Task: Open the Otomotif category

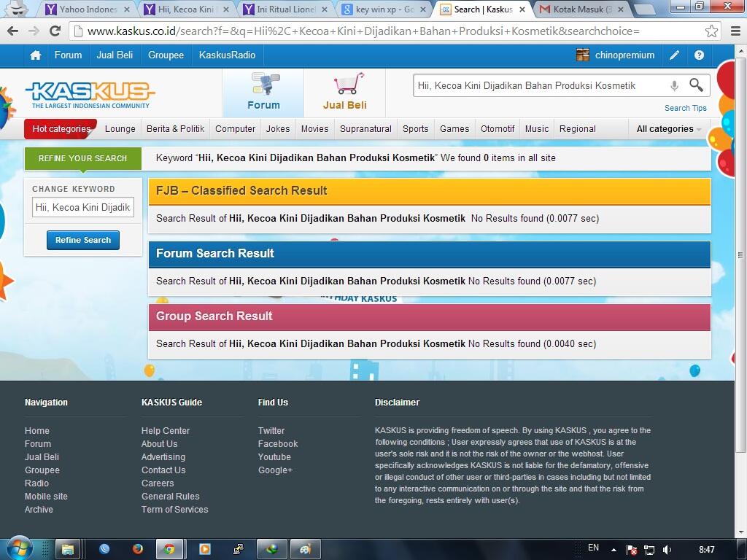Action: click(x=498, y=129)
